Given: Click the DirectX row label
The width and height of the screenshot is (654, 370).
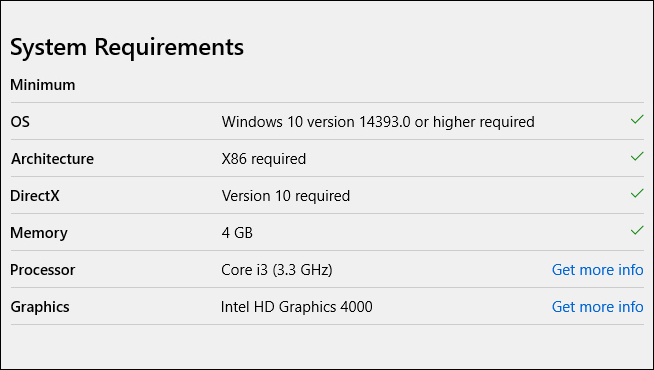Looking at the screenshot, I should [35, 196].
